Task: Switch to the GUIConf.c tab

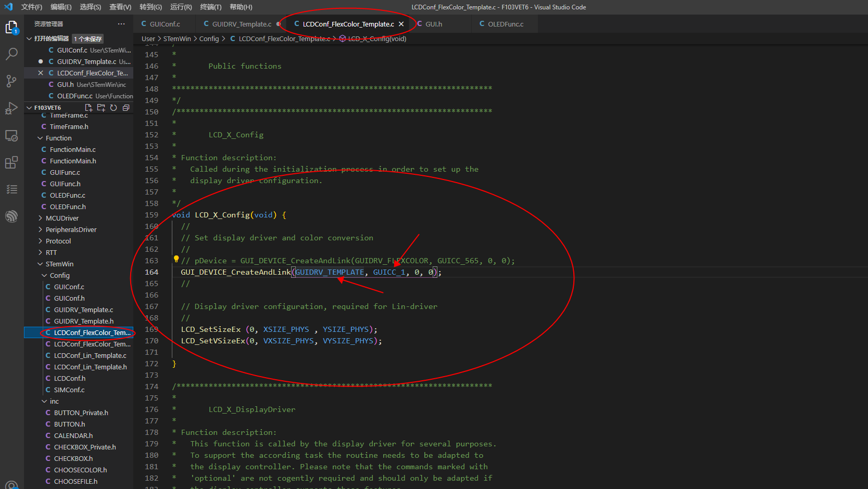Action: coord(165,24)
